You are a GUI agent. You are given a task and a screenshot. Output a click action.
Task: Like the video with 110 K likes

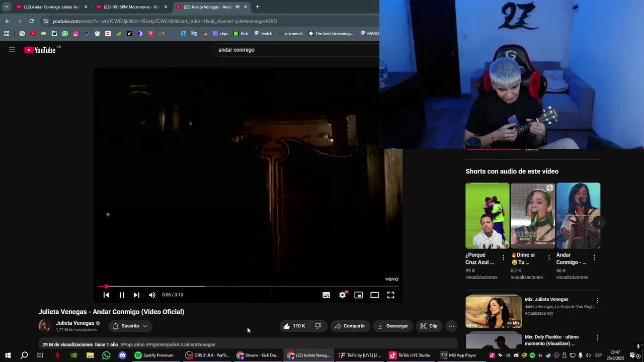point(294,326)
